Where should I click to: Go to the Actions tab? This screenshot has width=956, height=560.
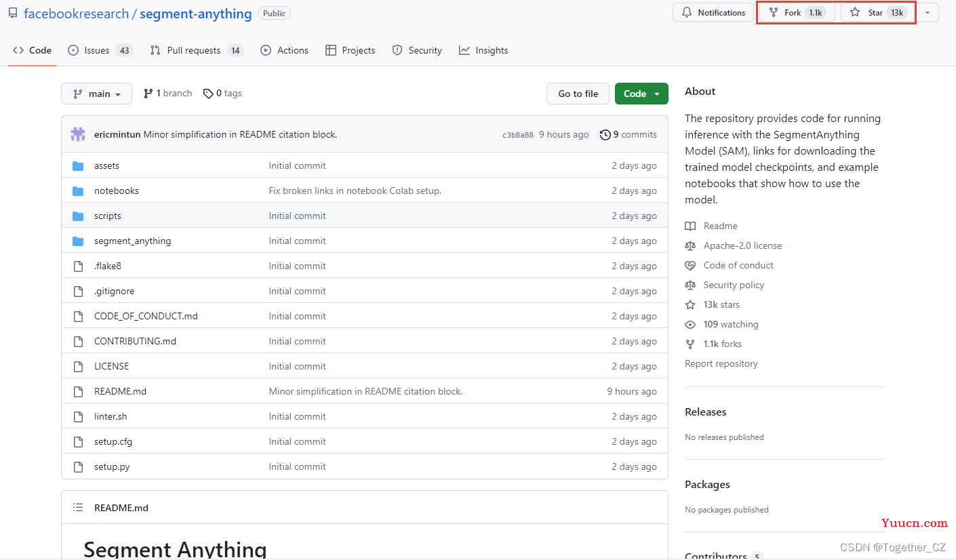pos(285,50)
